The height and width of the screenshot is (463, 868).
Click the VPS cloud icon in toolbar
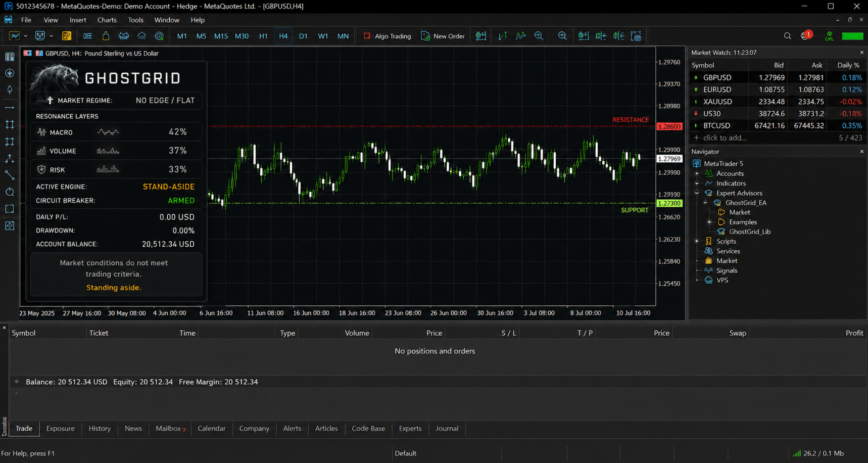point(123,36)
